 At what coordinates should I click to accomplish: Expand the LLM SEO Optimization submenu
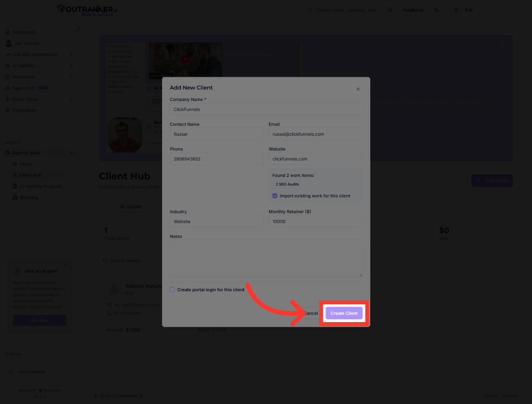71,55
